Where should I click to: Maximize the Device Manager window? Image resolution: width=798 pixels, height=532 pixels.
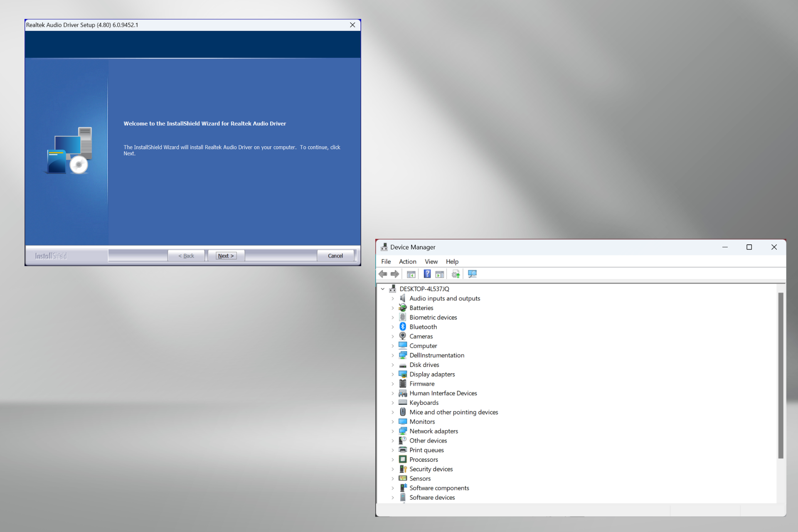coord(749,247)
